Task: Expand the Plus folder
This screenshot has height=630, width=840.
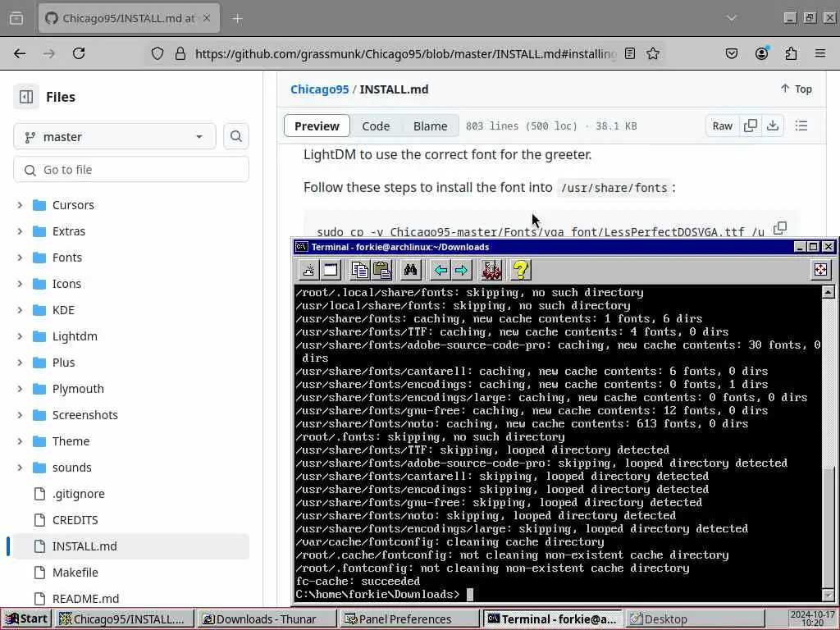Action: pos(20,363)
